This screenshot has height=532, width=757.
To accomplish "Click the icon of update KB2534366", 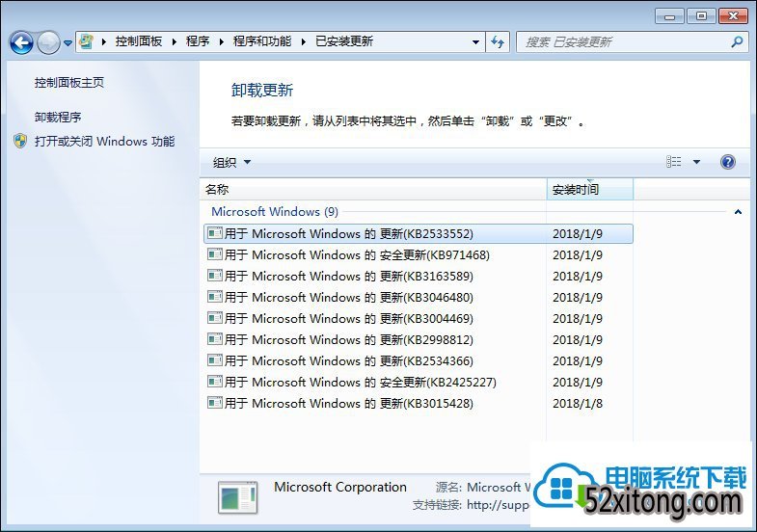I will (x=215, y=360).
